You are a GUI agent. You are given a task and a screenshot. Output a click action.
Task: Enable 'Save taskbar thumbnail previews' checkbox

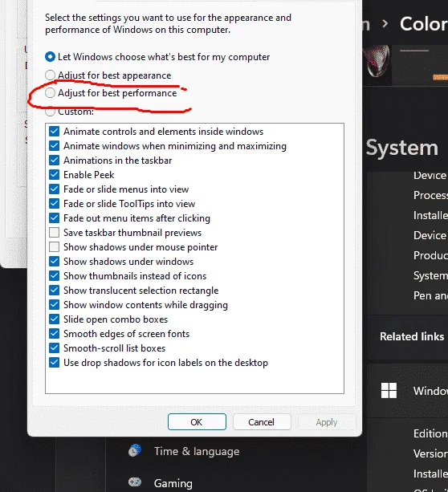pyautogui.click(x=54, y=233)
